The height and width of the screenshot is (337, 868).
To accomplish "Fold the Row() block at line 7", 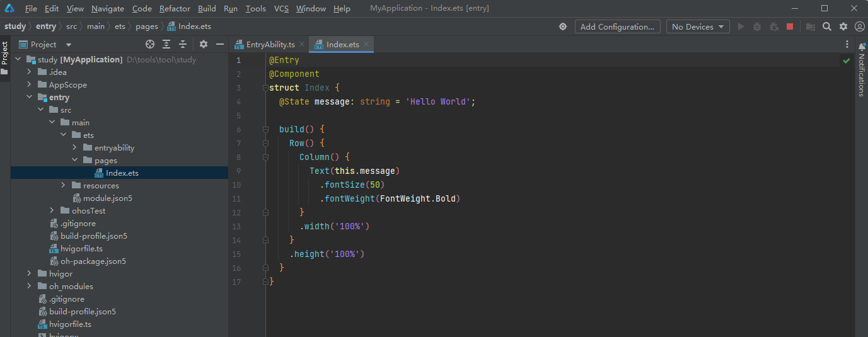I will (x=266, y=143).
